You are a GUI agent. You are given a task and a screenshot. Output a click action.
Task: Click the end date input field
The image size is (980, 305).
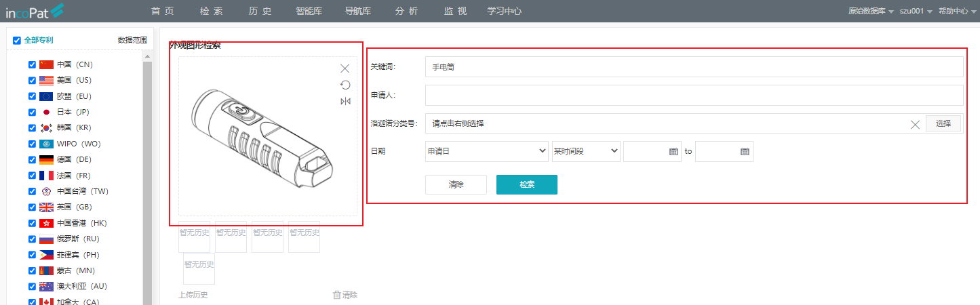(x=724, y=152)
